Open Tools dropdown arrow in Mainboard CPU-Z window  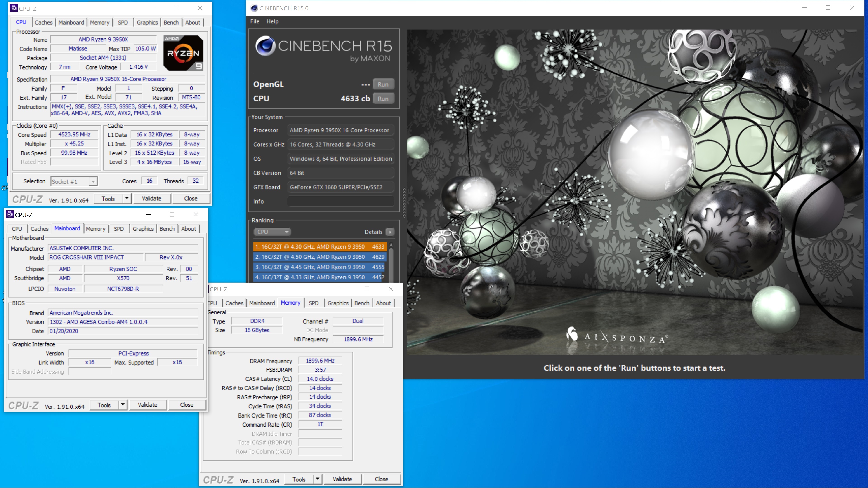coord(123,404)
